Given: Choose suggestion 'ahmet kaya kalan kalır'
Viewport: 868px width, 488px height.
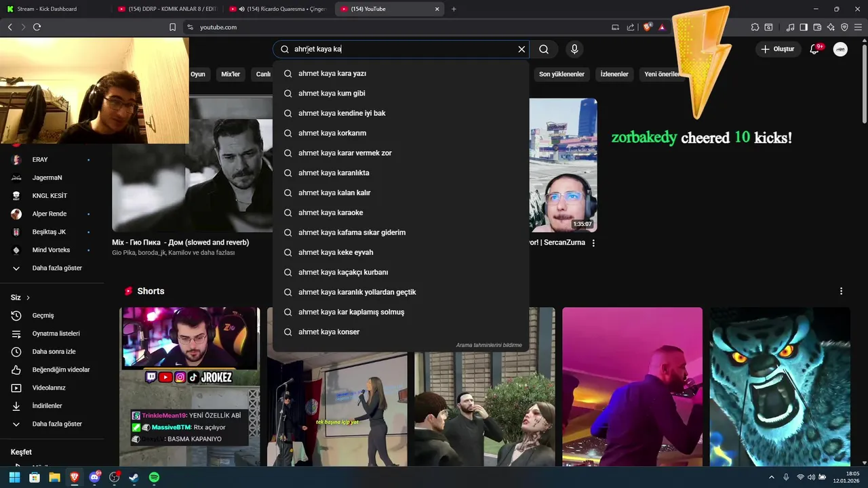Looking at the screenshot, I should 401,192.
